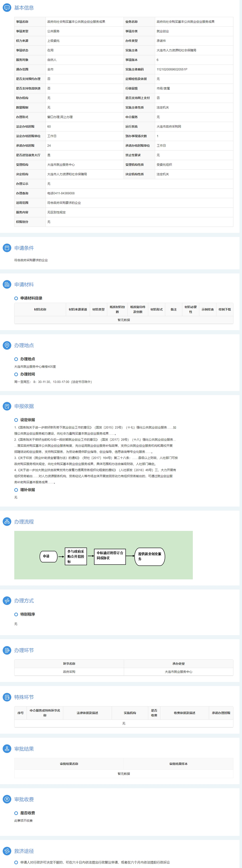Click the 政府采购 step row
This screenshot has height=868, width=242.
point(124,672)
